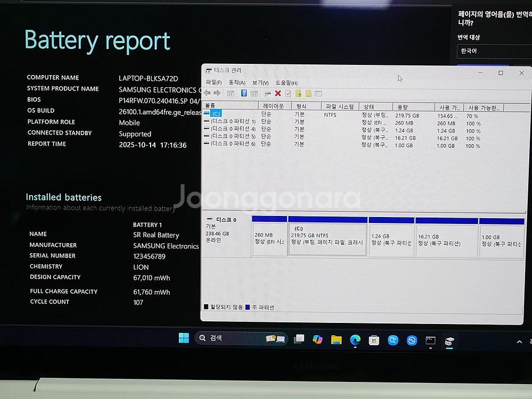Open File Explorer from the taskbar
The height and width of the screenshot is (399, 532).
(336, 340)
